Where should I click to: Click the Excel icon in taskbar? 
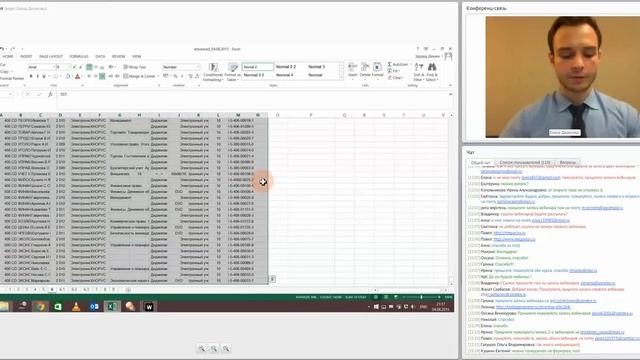(x=112, y=306)
